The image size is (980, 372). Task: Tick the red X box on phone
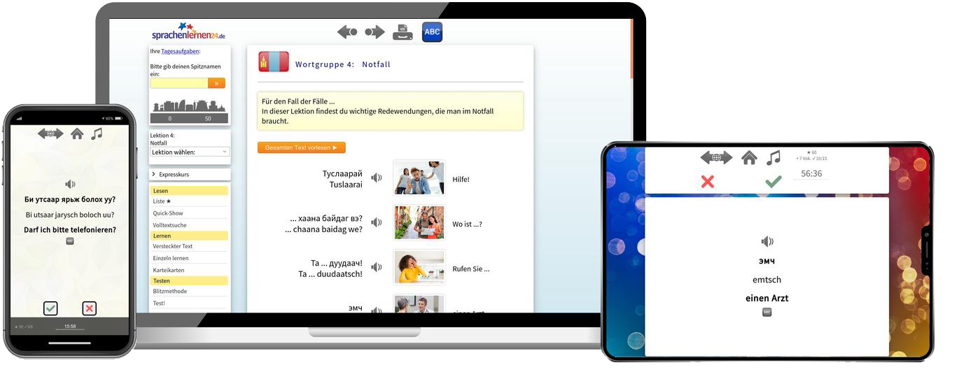[x=89, y=308]
